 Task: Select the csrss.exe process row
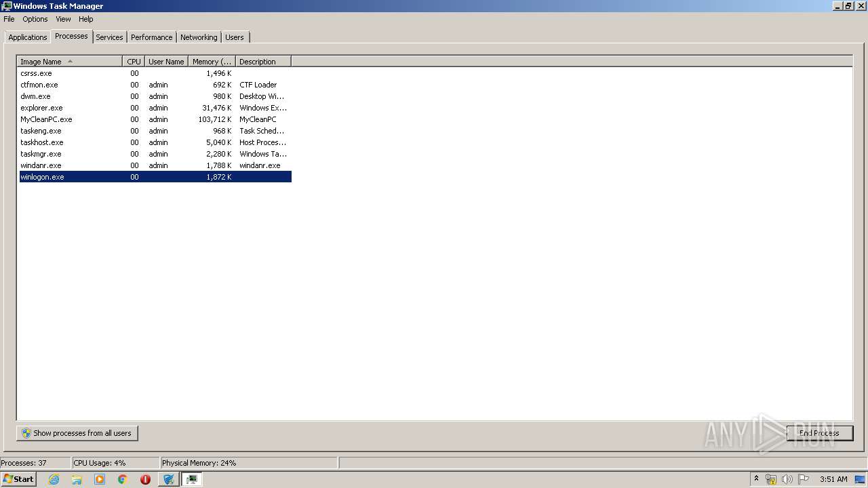click(x=155, y=73)
